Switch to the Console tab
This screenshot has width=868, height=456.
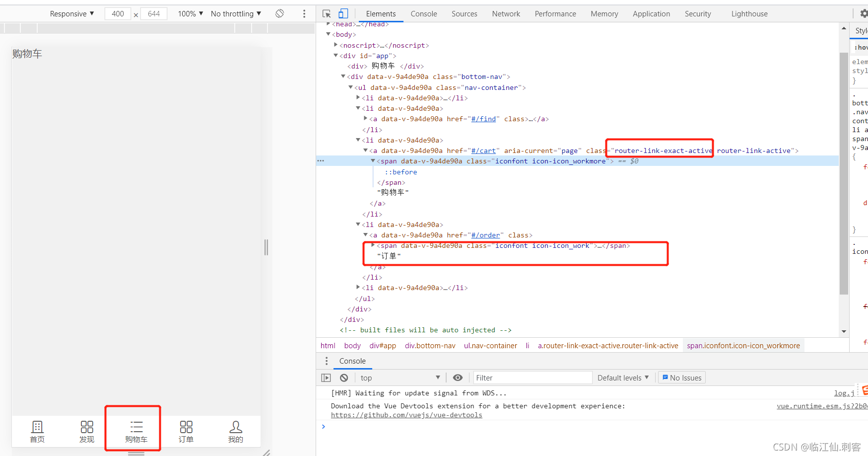[424, 14]
